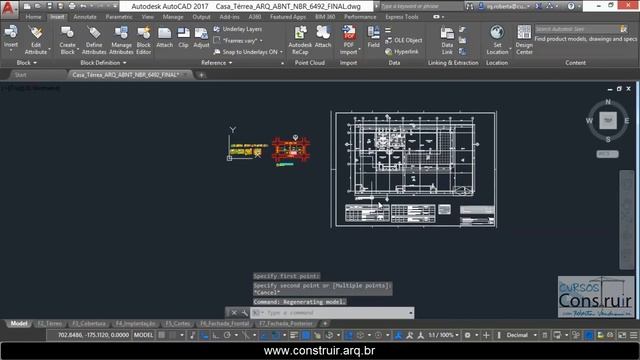Switch to the View ribbon tab
The height and width of the screenshot is (360, 640).
[147, 17]
